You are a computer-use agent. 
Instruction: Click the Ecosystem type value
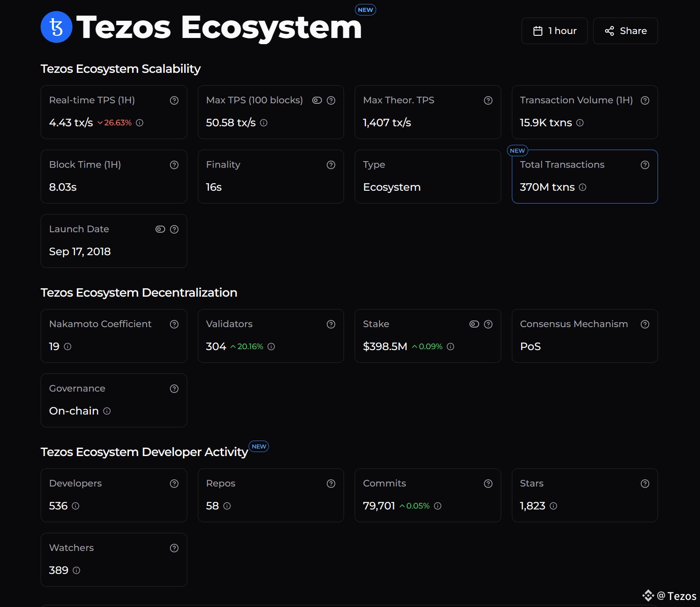(392, 187)
